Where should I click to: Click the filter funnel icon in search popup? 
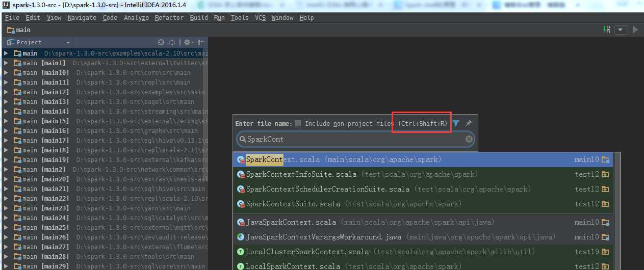pos(456,123)
